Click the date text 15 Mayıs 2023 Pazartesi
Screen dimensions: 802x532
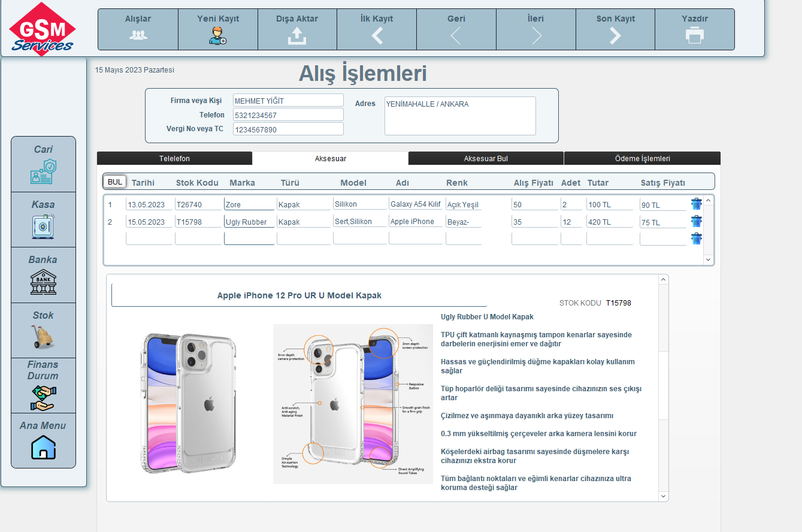pos(135,70)
